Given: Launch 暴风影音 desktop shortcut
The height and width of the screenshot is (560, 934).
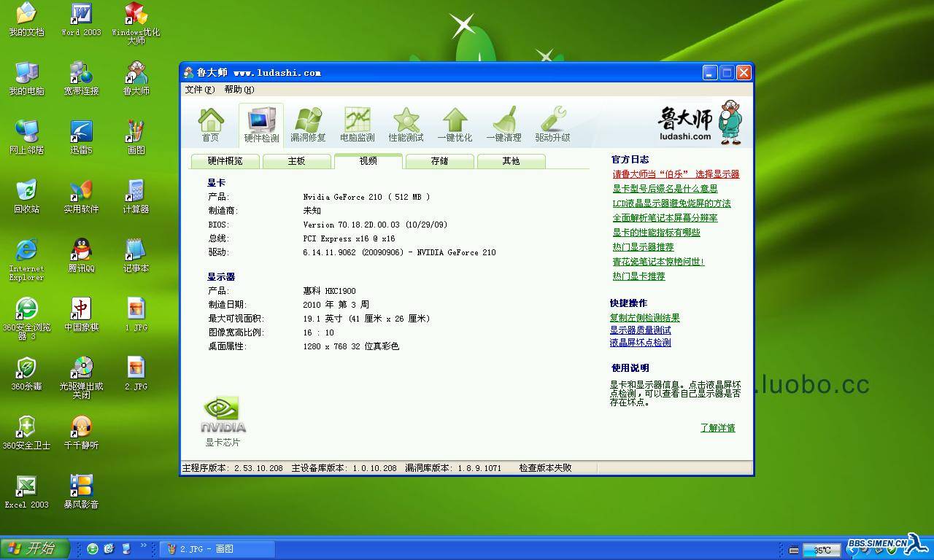Looking at the screenshot, I should (x=81, y=492).
